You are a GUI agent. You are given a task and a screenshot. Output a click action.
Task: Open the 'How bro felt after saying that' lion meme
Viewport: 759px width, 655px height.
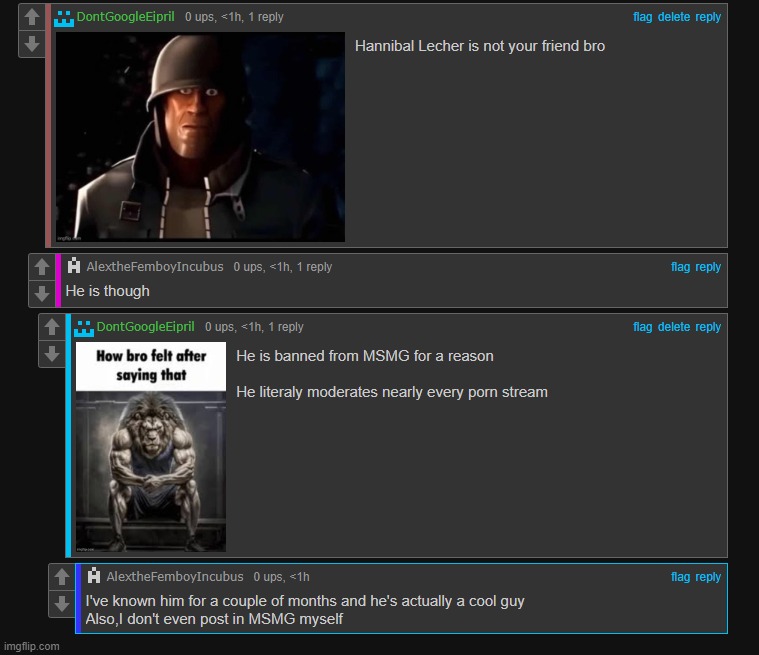[151, 447]
